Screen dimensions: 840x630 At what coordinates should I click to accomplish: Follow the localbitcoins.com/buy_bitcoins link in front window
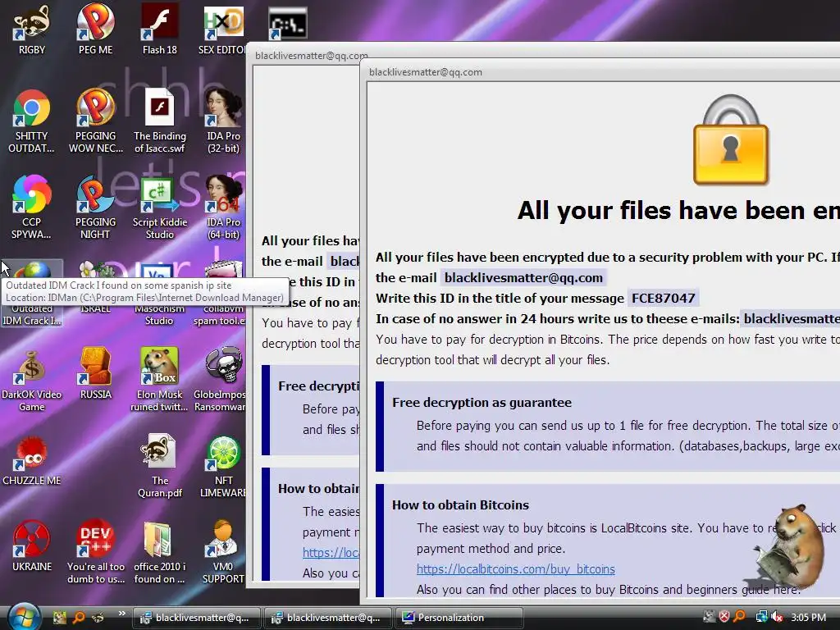pos(515,569)
